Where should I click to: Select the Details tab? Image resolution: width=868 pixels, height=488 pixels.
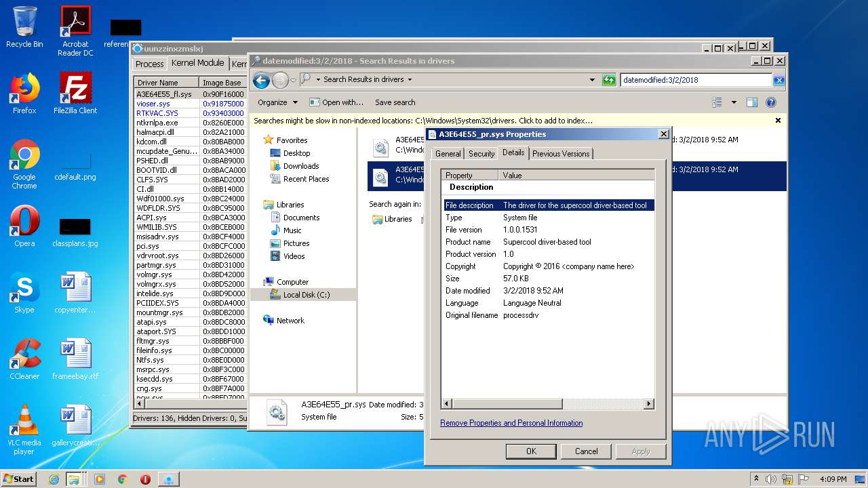pyautogui.click(x=513, y=153)
